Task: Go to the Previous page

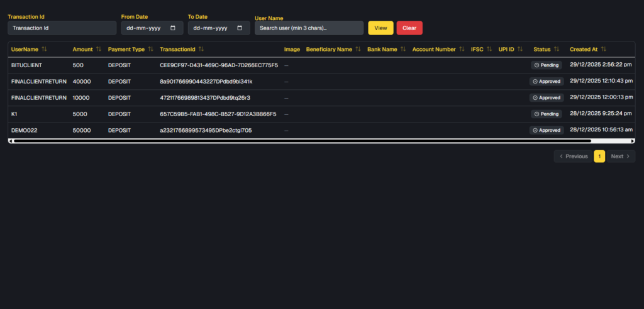Action: point(573,156)
